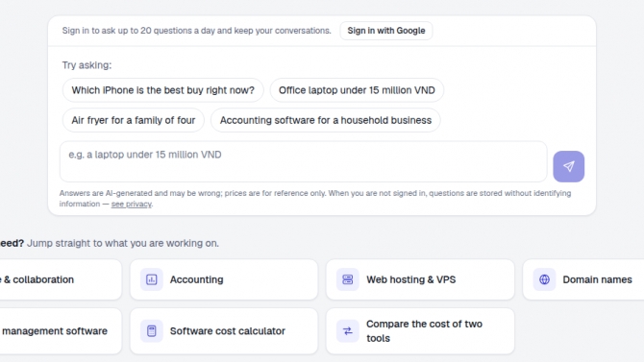The width and height of the screenshot is (644, 362).
Task: Click the Accounting card chart icon
Action: (x=152, y=279)
